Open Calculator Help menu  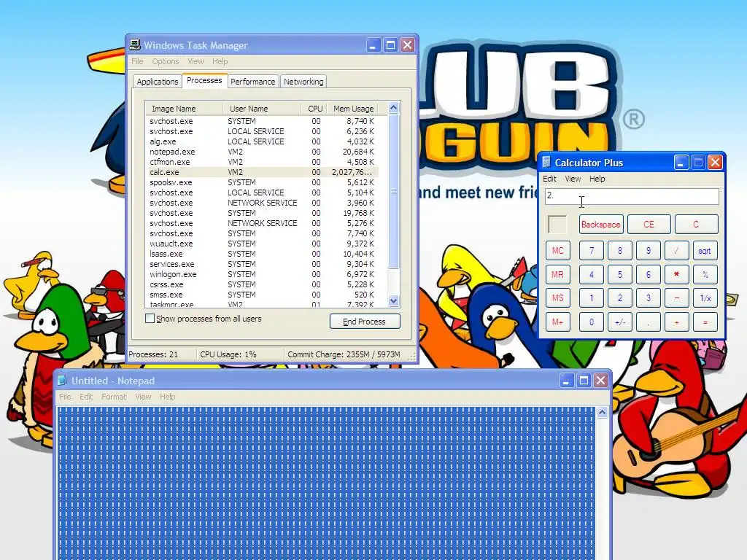(x=597, y=179)
